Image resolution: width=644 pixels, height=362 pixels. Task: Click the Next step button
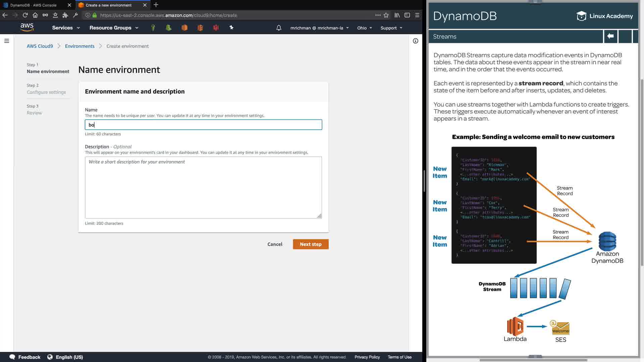click(311, 244)
